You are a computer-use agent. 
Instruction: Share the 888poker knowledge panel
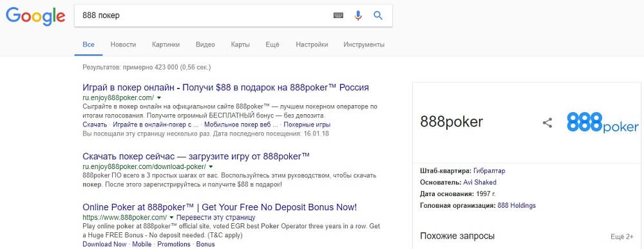[547, 123]
